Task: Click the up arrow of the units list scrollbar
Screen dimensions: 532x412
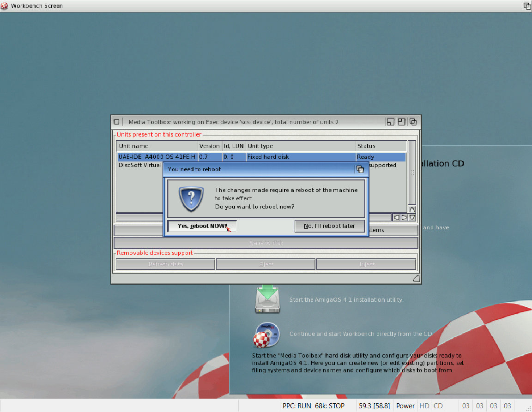Action: (x=412, y=209)
